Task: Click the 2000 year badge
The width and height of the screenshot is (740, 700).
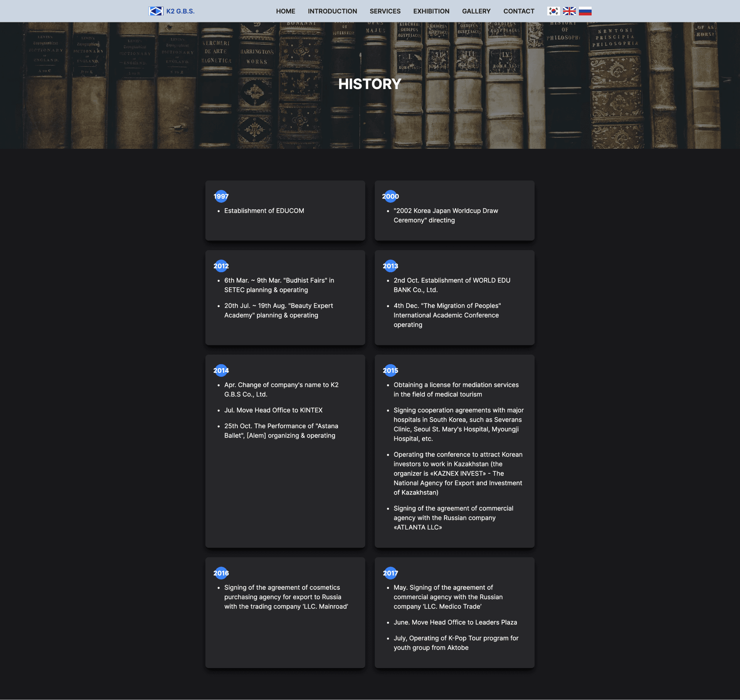Action: click(x=390, y=197)
